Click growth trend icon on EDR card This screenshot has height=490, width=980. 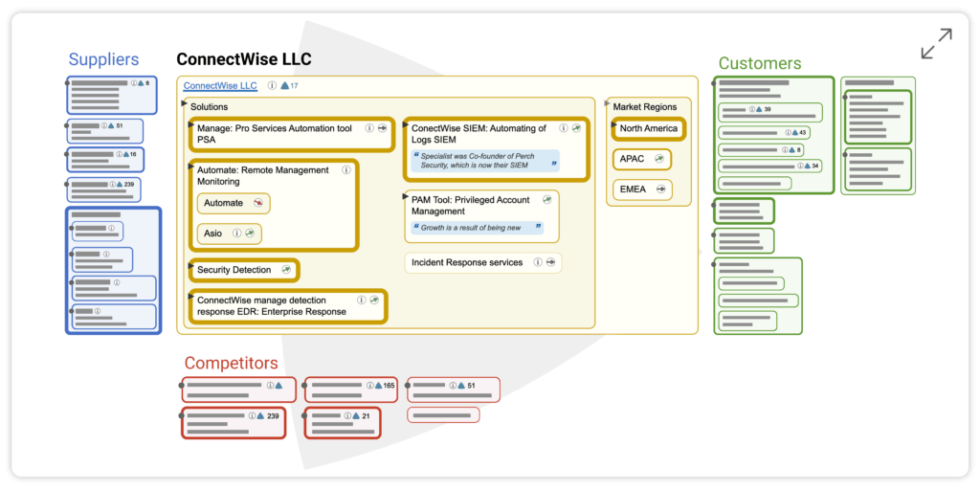point(374,300)
